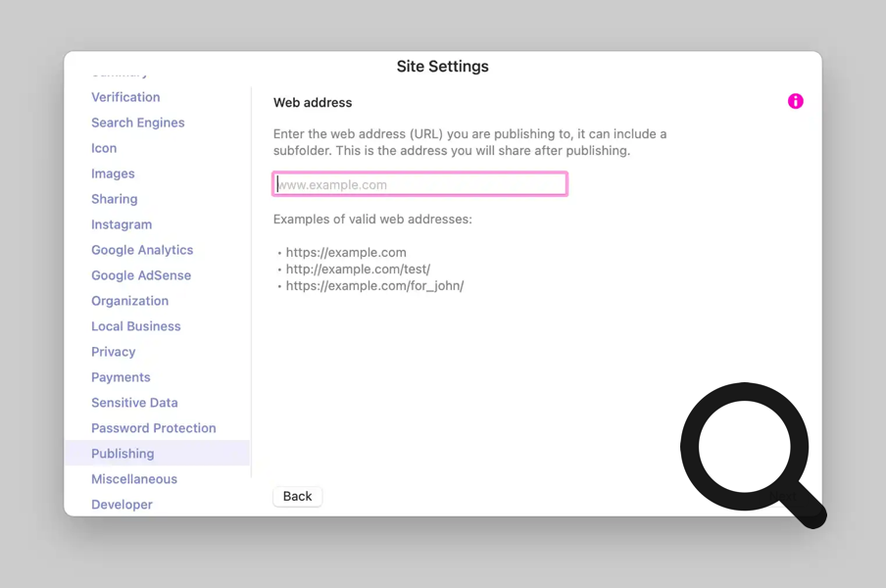Image resolution: width=886 pixels, height=588 pixels.
Task: Open the Images settings section
Action: pyautogui.click(x=113, y=173)
